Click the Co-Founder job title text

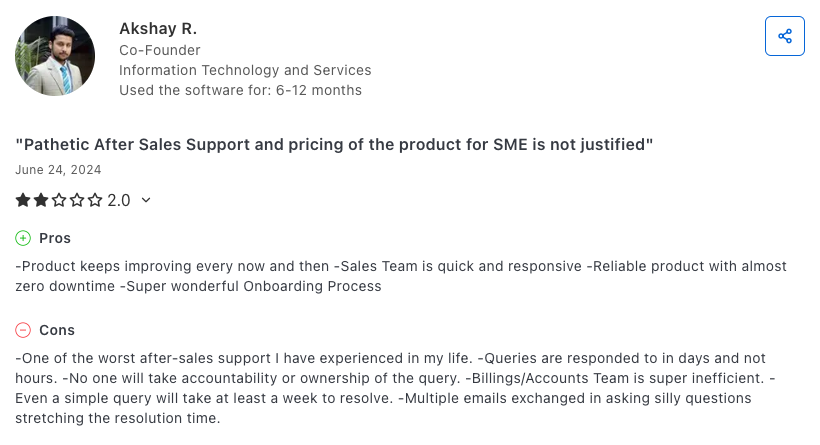[160, 50]
